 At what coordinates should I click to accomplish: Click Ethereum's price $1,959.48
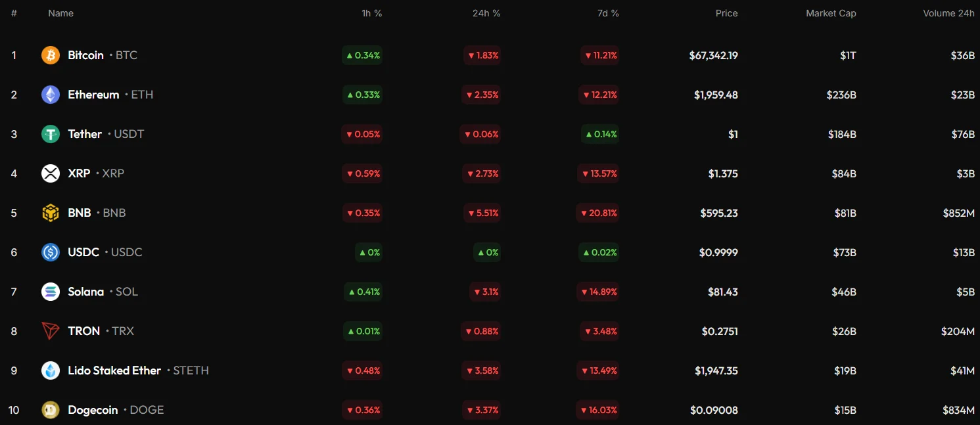(716, 95)
